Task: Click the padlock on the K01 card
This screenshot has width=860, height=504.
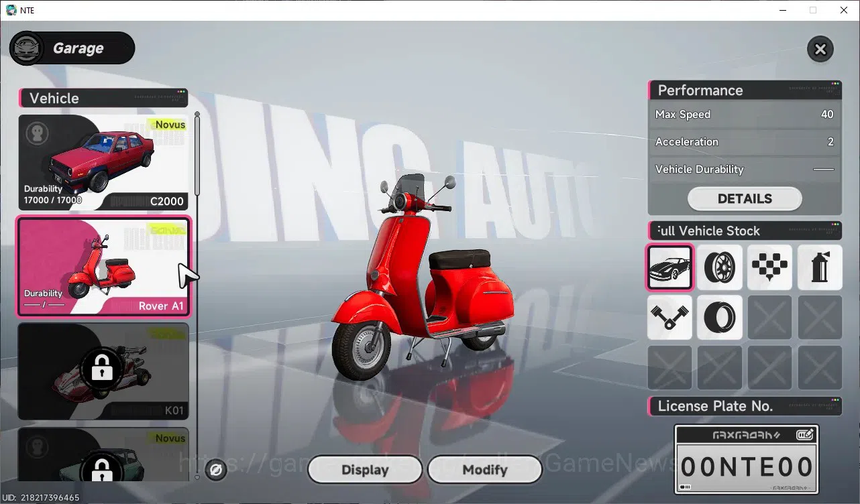Action: (x=102, y=368)
